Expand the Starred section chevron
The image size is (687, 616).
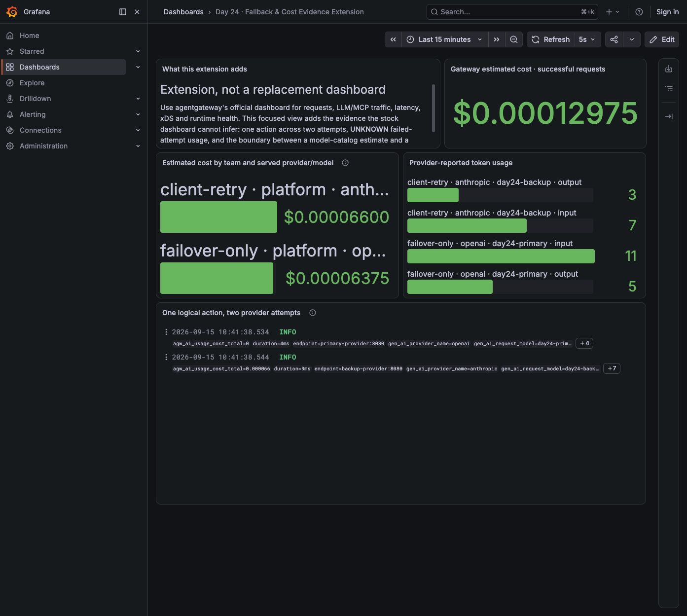tap(138, 51)
